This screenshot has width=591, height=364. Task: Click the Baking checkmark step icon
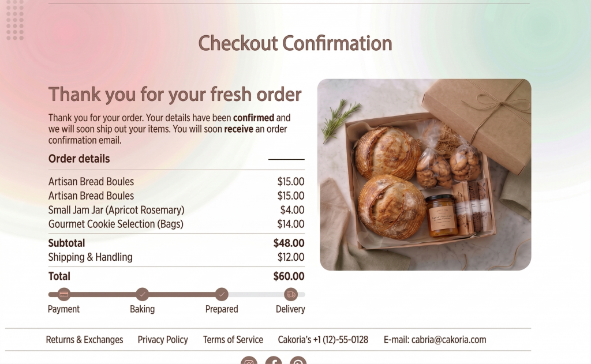(142, 294)
